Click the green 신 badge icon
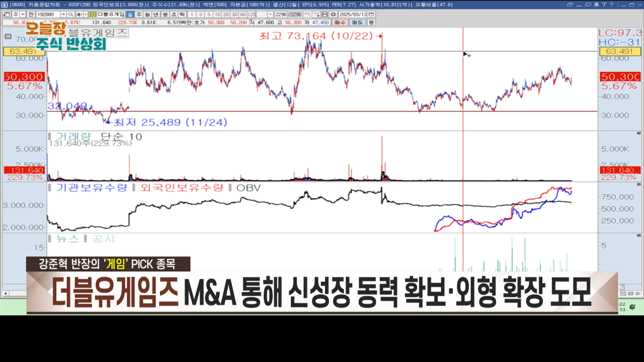This screenshot has height=362, width=644. (x=93, y=15)
